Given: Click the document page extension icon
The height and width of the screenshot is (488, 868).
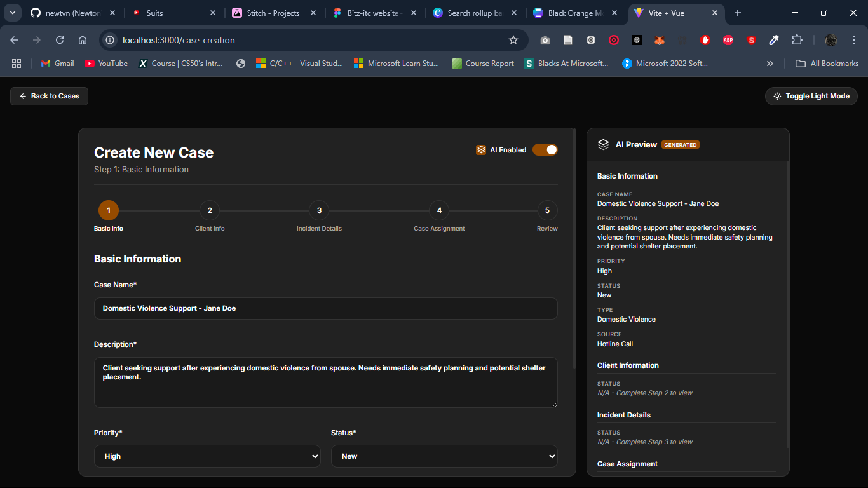Looking at the screenshot, I should pos(568,40).
